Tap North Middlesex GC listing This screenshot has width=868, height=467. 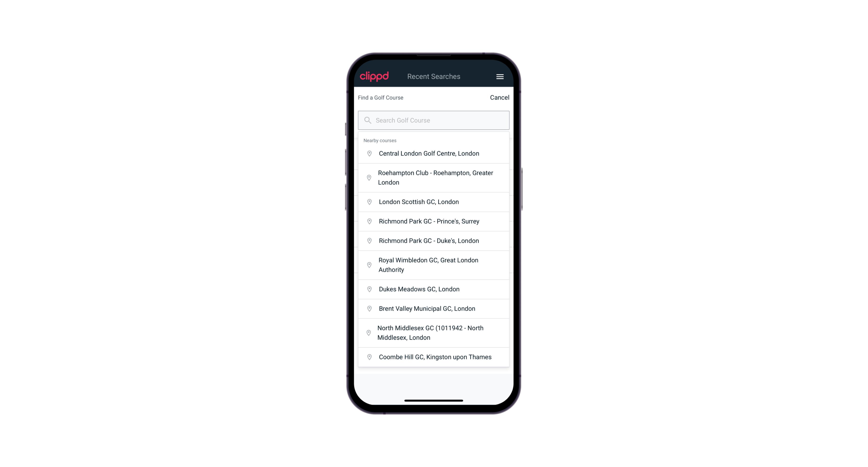pos(434,333)
